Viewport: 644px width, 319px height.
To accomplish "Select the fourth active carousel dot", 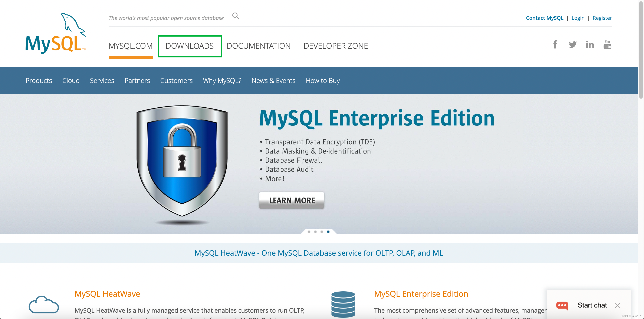I will pyautogui.click(x=328, y=232).
